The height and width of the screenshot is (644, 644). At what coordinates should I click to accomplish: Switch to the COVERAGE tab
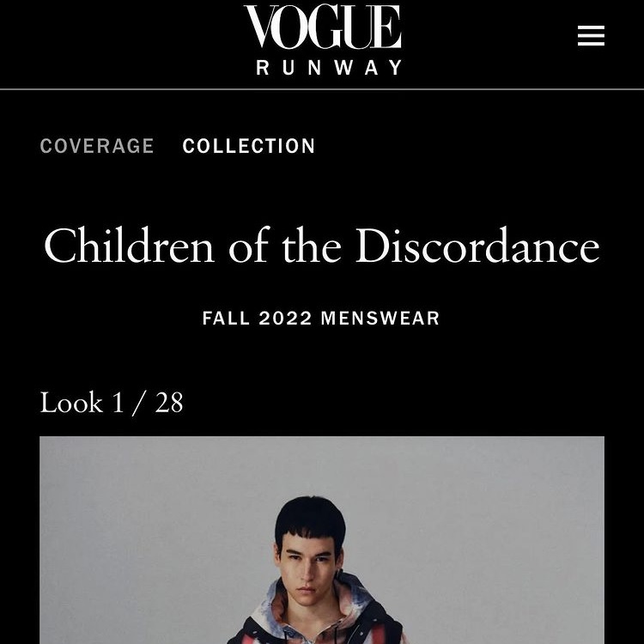coord(97,146)
